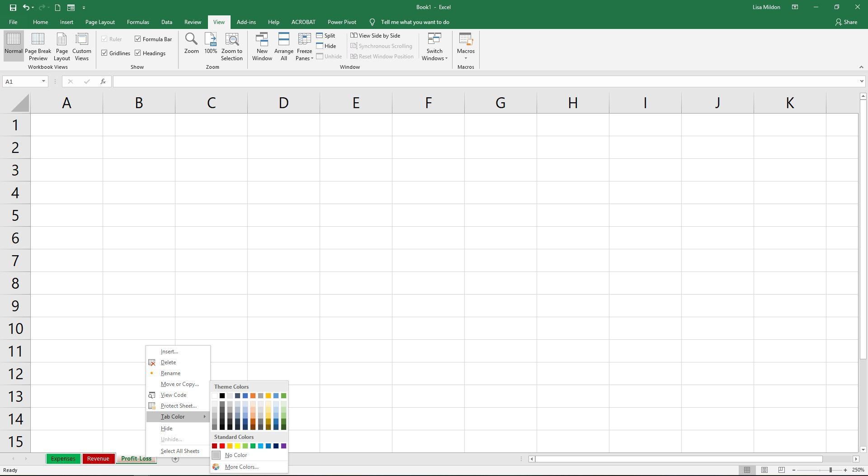Choose Rename from the context menu
Image resolution: width=868 pixels, height=476 pixels.
point(170,373)
